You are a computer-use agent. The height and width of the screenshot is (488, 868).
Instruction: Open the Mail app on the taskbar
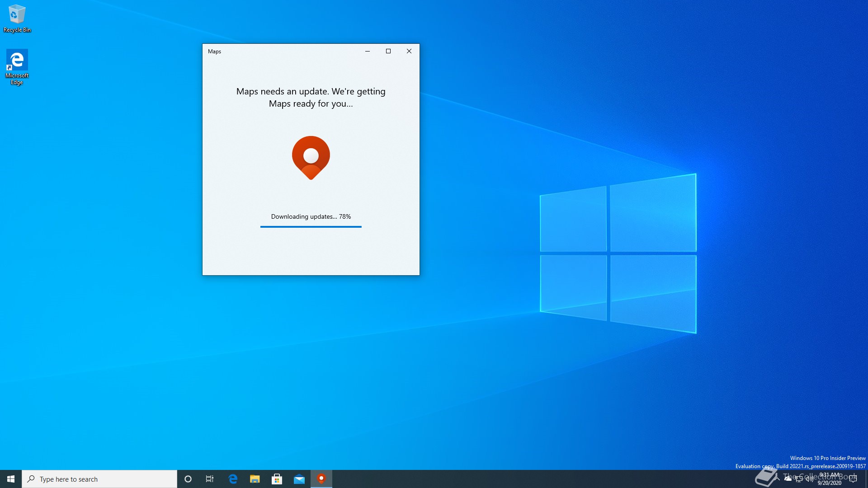tap(299, 479)
